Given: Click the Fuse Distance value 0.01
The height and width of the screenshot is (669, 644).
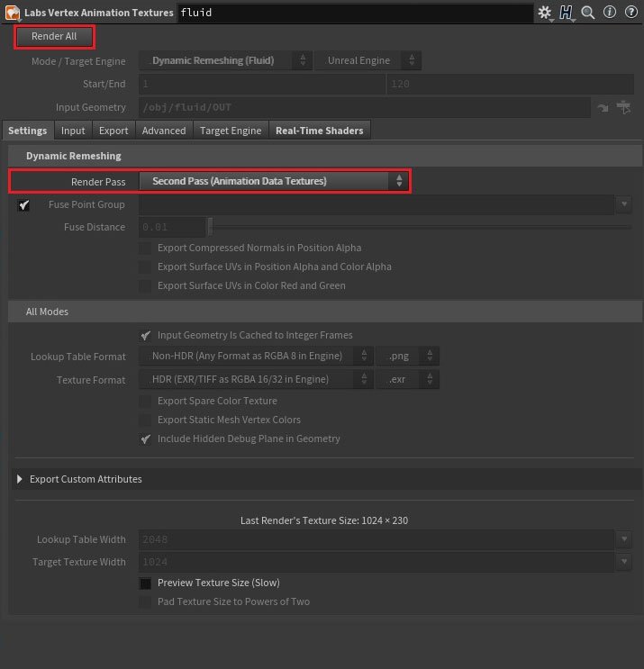Looking at the screenshot, I should [x=172, y=227].
